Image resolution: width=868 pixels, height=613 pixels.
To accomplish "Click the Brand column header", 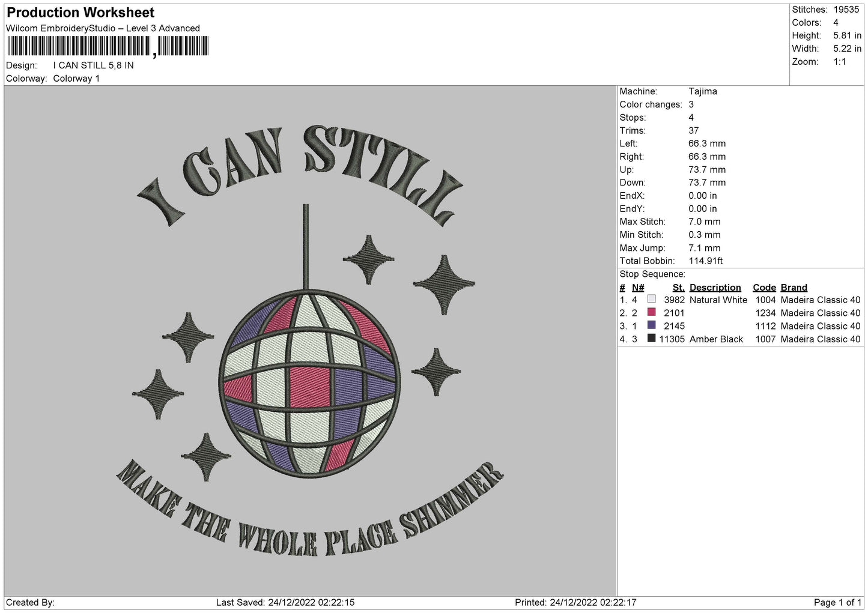I will [x=794, y=288].
